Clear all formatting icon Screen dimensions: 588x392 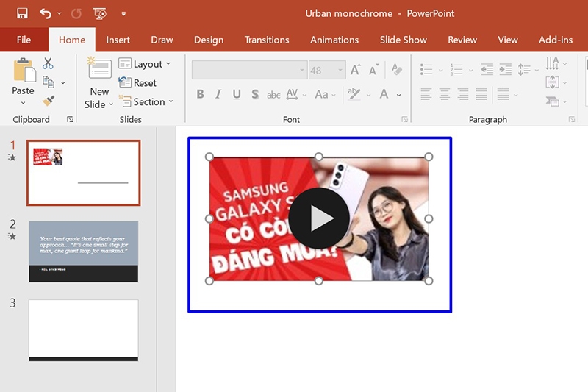(396, 69)
